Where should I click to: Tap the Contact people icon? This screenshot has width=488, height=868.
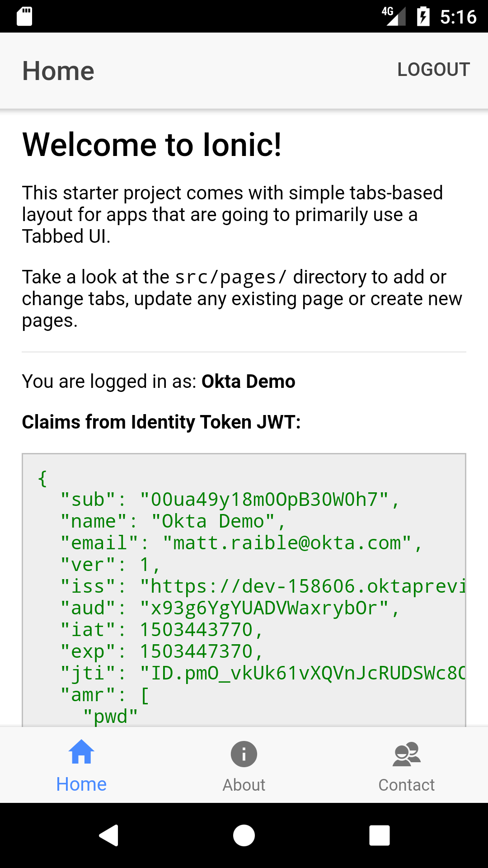click(407, 754)
